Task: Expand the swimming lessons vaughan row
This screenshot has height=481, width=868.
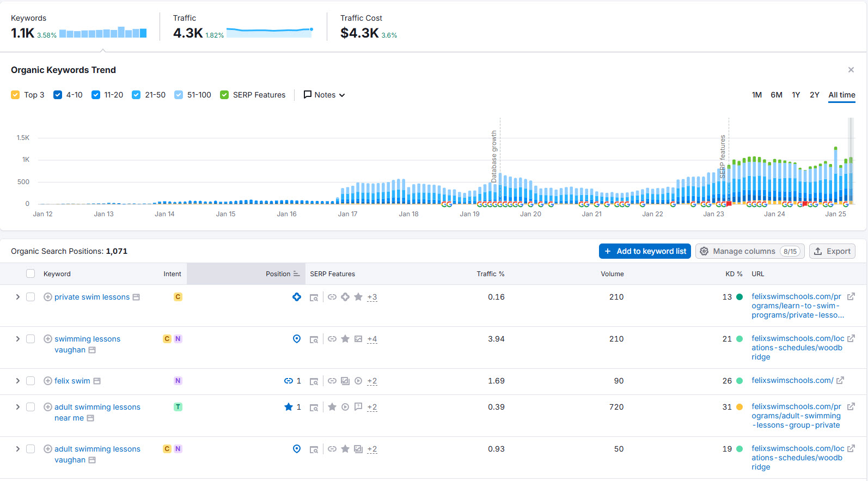Action: (x=17, y=339)
